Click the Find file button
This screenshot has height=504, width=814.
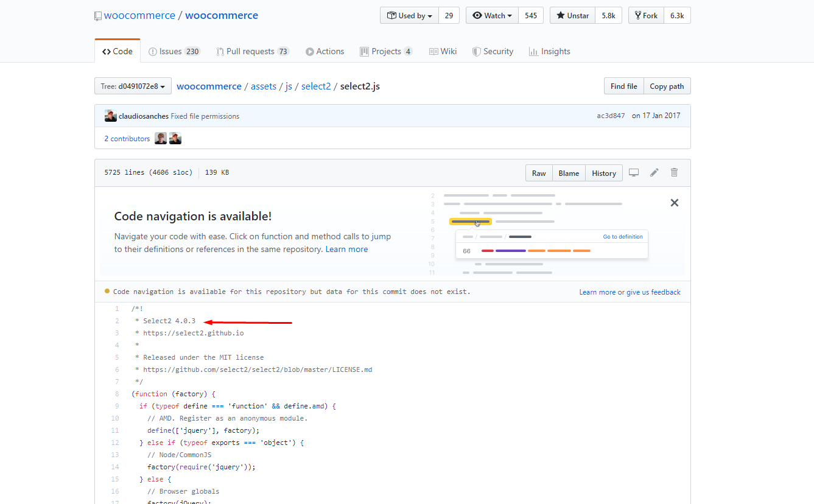point(623,86)
